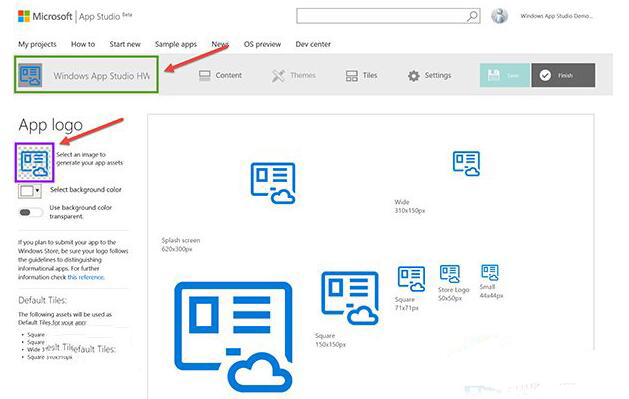Open the Dev center menu item

click(313, 44)
